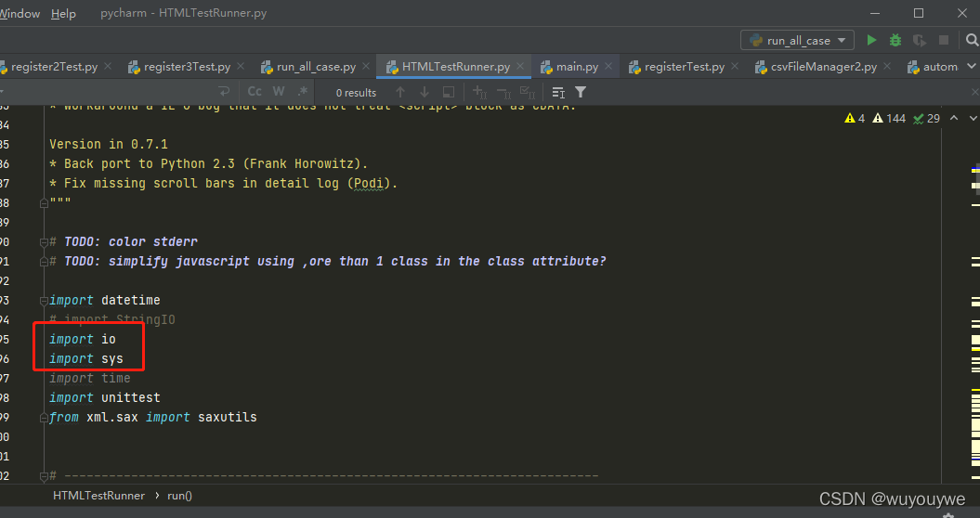The width and height of the screenshot is (980, 518).
Task: Click the new line icon in search field
Action: pyautogui.click(x=224, y=92)
